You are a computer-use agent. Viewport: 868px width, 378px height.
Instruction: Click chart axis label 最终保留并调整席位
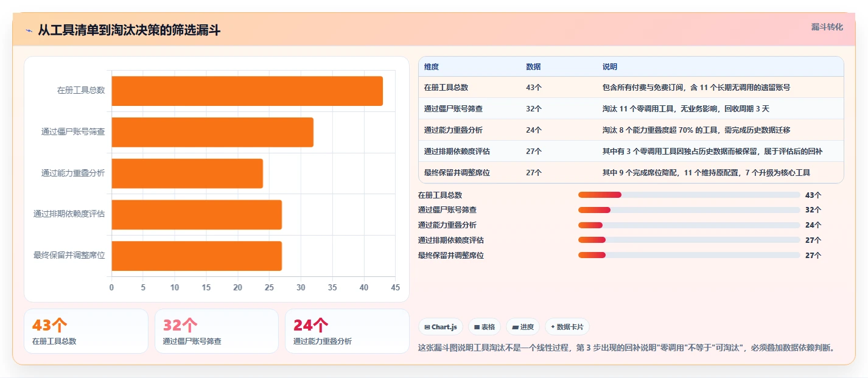(69, 256)
